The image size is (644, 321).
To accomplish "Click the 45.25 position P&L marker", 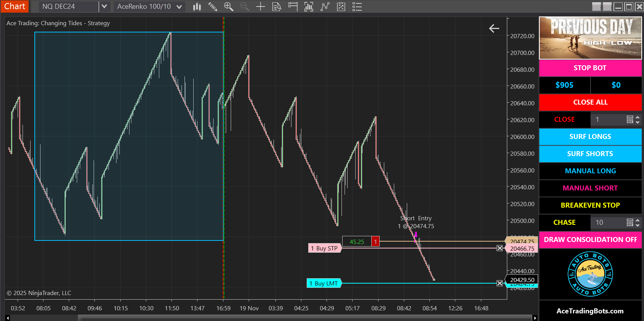I will click(x=357, y=242).
